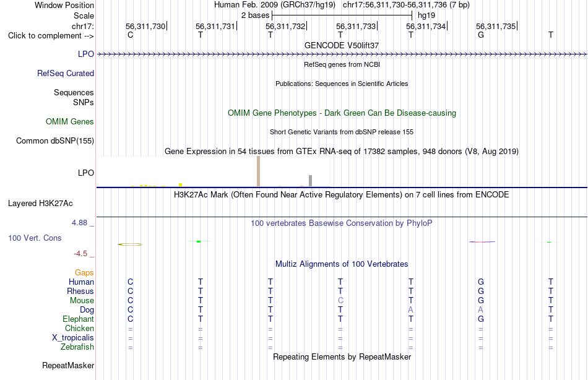588x380 pixels.
Task: Click the Dog A base under 56,311,734
Action: [410, 310]
